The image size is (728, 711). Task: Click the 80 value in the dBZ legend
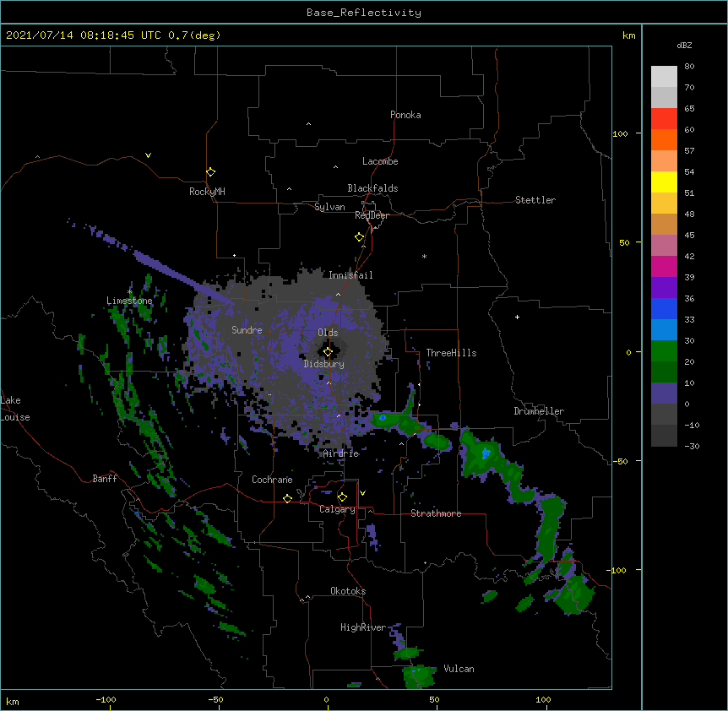689,66
